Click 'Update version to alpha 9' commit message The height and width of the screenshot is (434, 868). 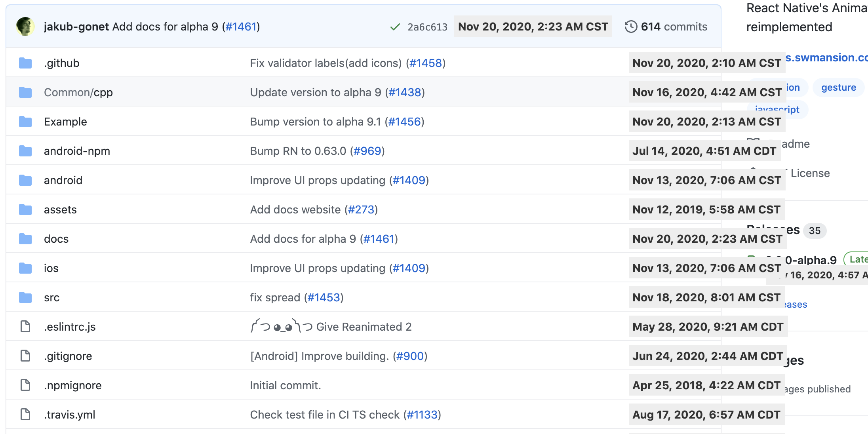tap(316, 92)
